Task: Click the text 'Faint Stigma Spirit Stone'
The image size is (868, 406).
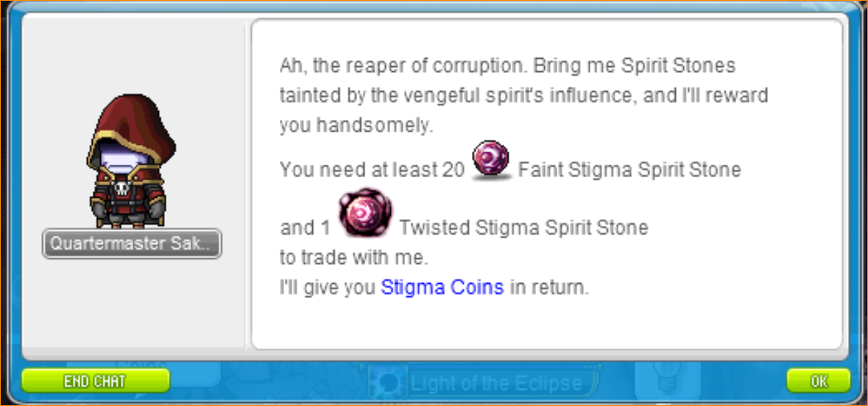Action: pos(629,169)
